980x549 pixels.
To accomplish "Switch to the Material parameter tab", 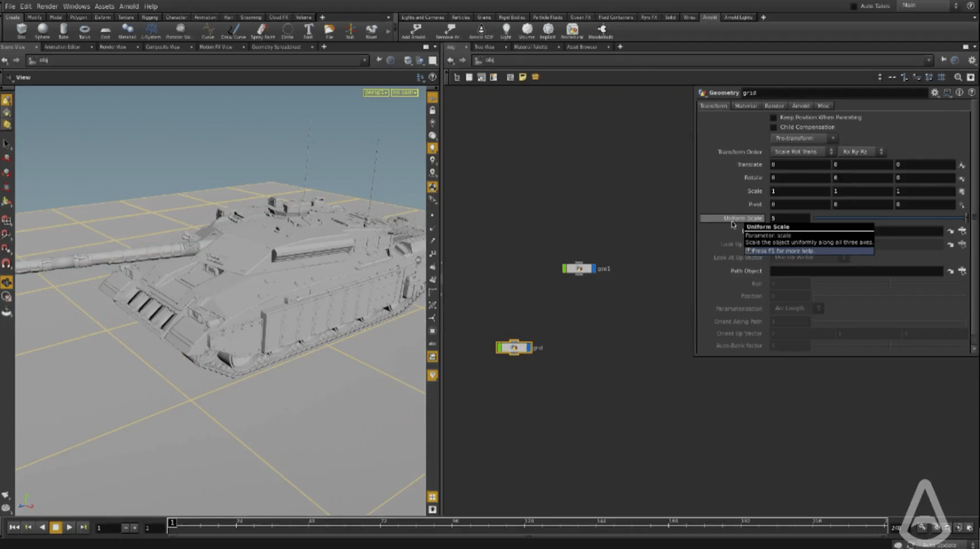I will pos(745,106).
